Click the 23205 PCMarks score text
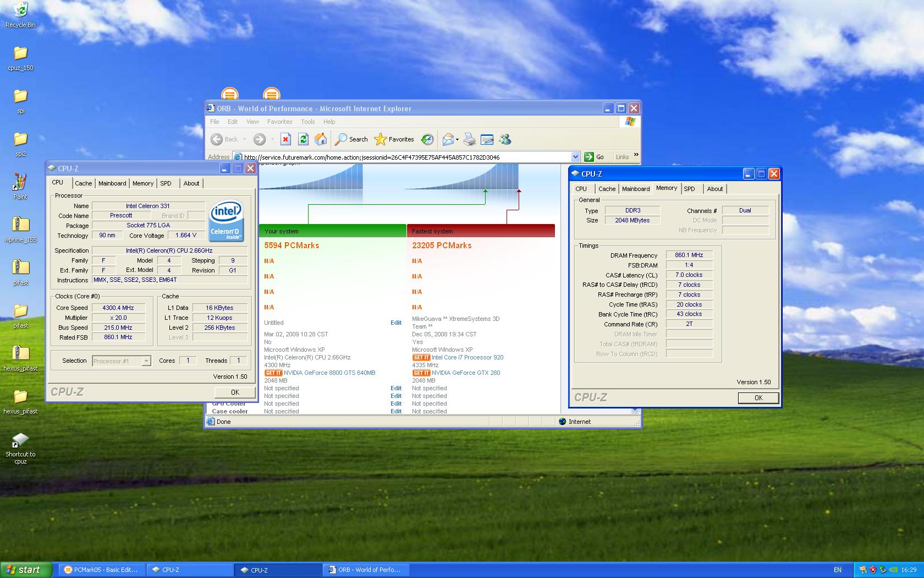924x578 pixels. (x=442, y=246)
